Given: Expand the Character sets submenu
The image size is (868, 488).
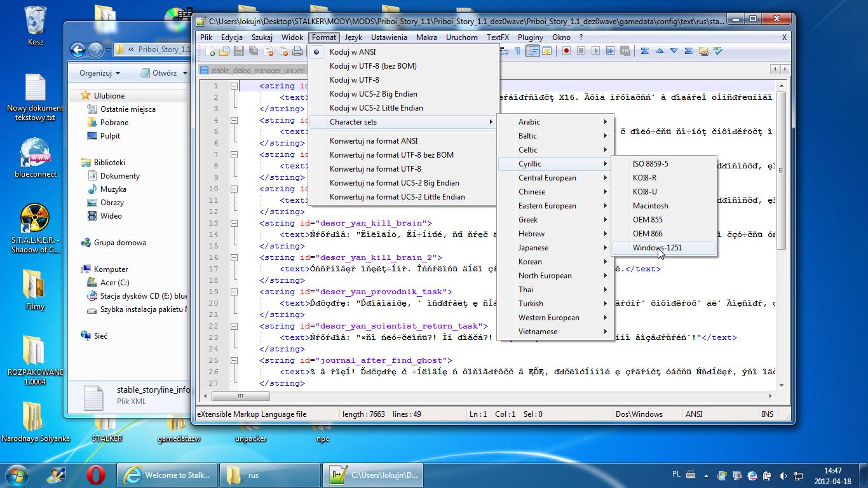Looking at the screenshot, I should [403, 122].
